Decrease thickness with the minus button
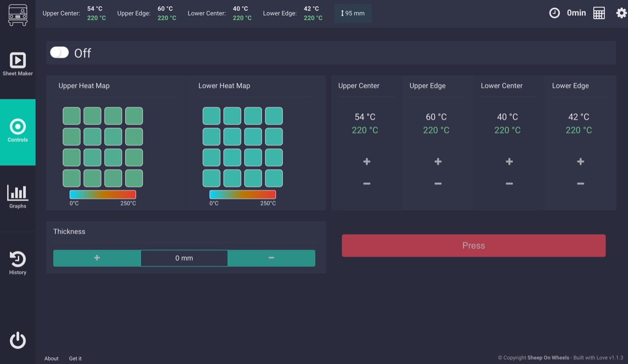The width and height of the screenshot is (628, 364). pyautogui.click(x=271, y=258)
